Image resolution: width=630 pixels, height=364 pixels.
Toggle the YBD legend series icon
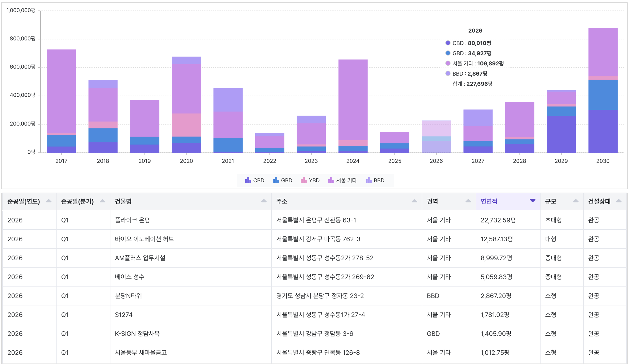click(x=303, y=180)
